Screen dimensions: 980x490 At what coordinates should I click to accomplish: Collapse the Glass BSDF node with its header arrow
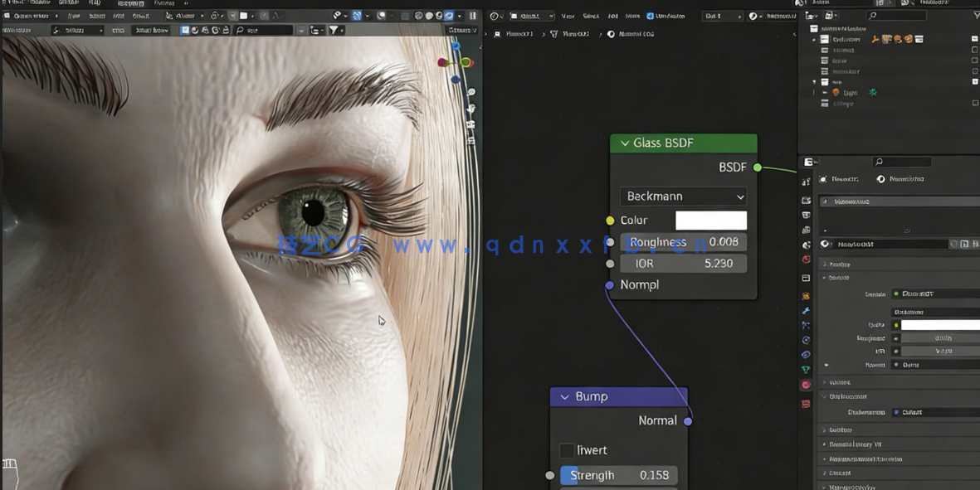tap(625, 143)
